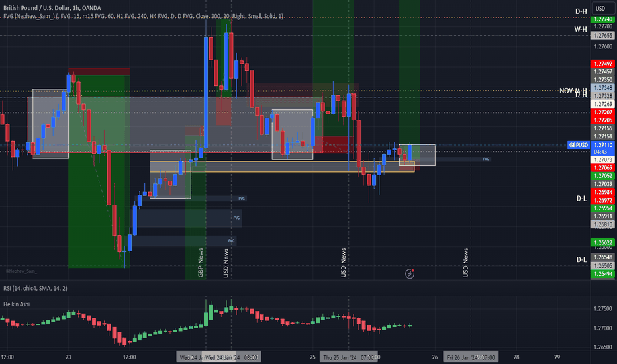Select the 1.27328 price label
617x364 pixels.
(603, 96)
